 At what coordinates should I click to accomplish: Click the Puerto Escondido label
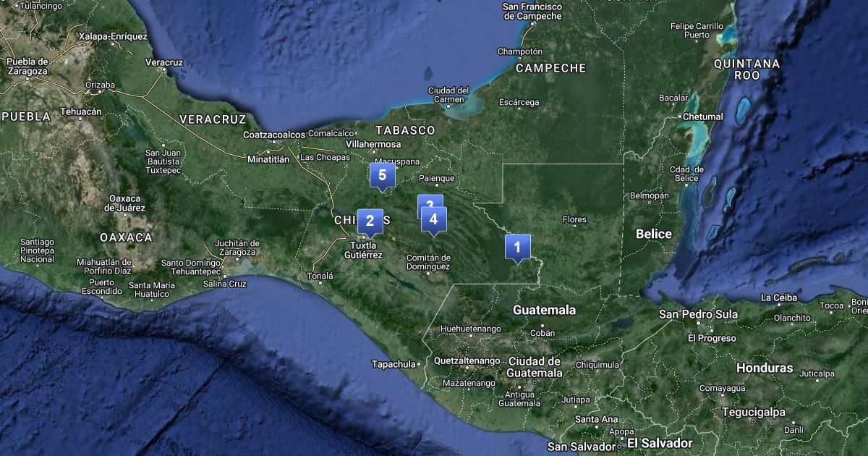pos(102,287)
